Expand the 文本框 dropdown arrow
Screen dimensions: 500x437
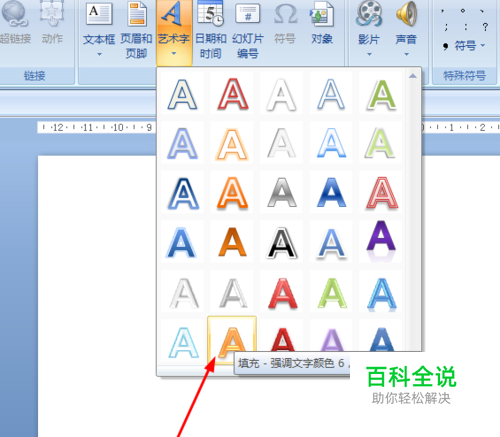coord(99,54)
